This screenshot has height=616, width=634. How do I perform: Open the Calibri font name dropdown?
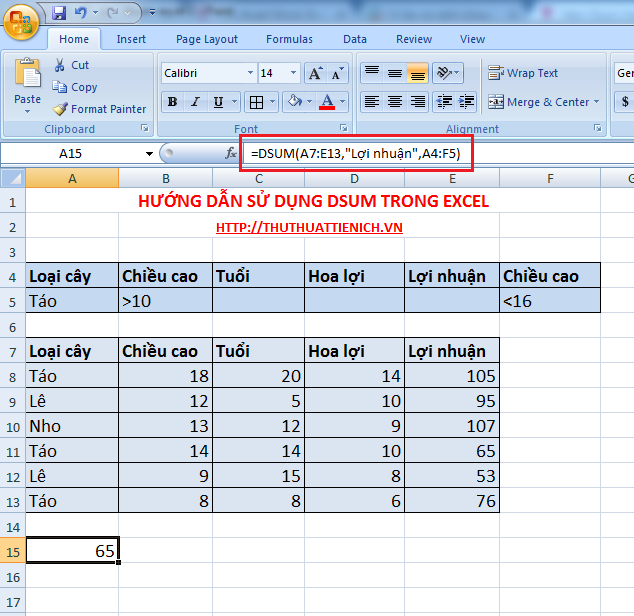[x=249, y=74]
